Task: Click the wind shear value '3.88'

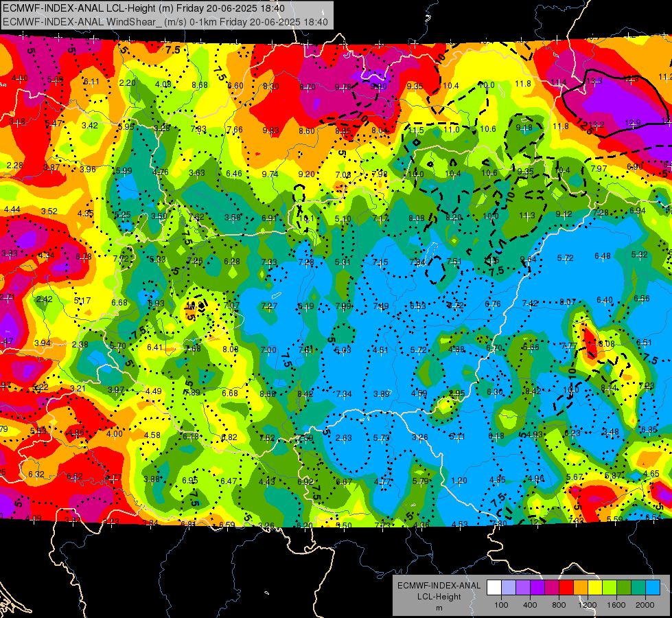Action: [x=152, y=479]
